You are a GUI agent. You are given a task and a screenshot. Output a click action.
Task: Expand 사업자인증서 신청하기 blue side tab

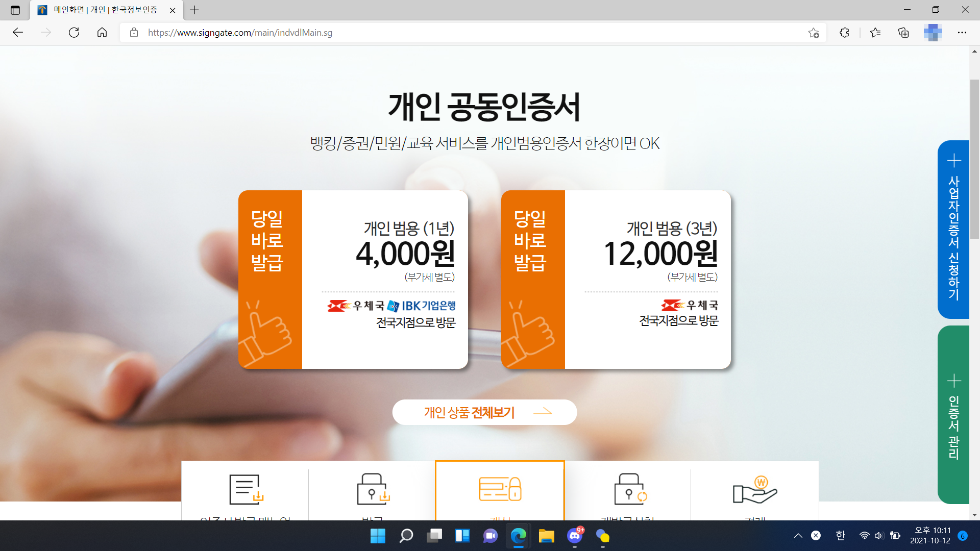(953, 230)
